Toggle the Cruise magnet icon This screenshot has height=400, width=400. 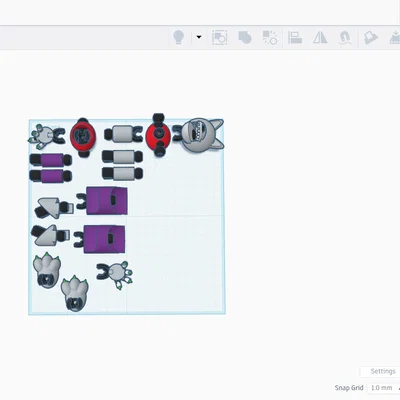(x=345, y=37)
